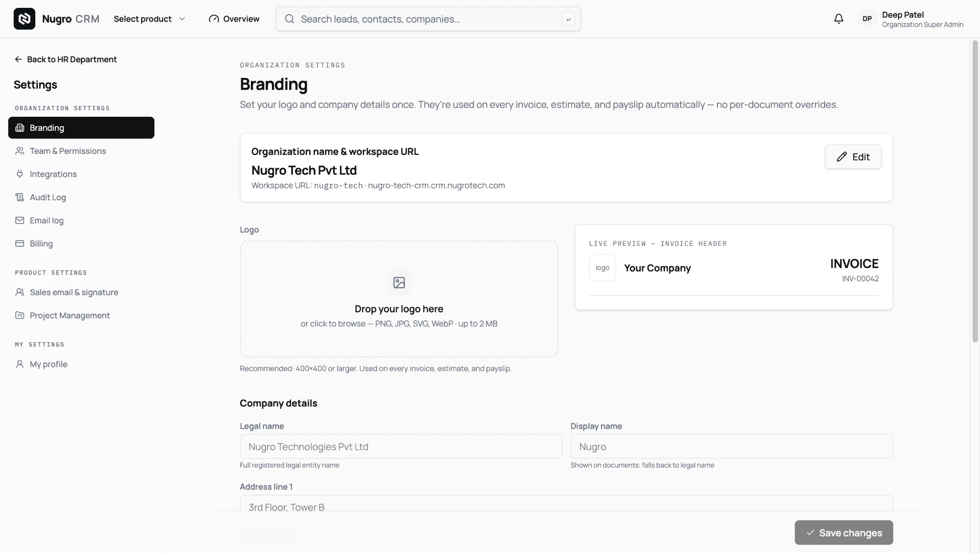Image resolution: width=980 pixels, height=553 pixels.
Task: Click the search magnifier icon
Action: click(x=290, y=19)
